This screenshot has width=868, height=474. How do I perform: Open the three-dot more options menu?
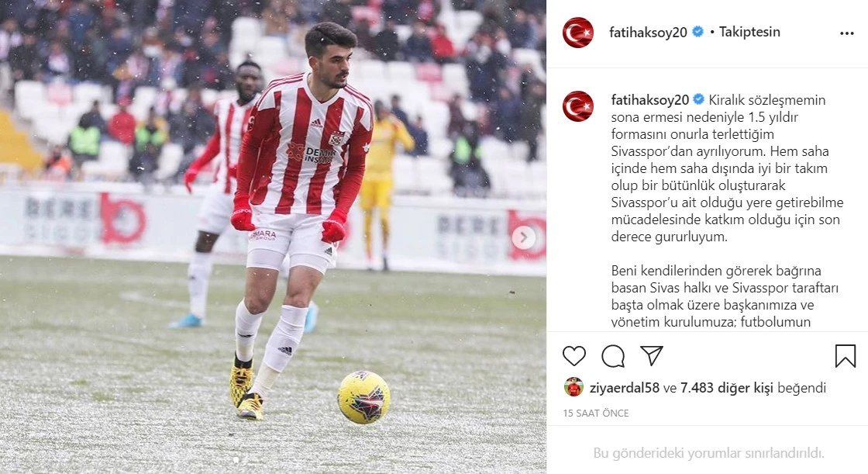click(x=847, y=33)
